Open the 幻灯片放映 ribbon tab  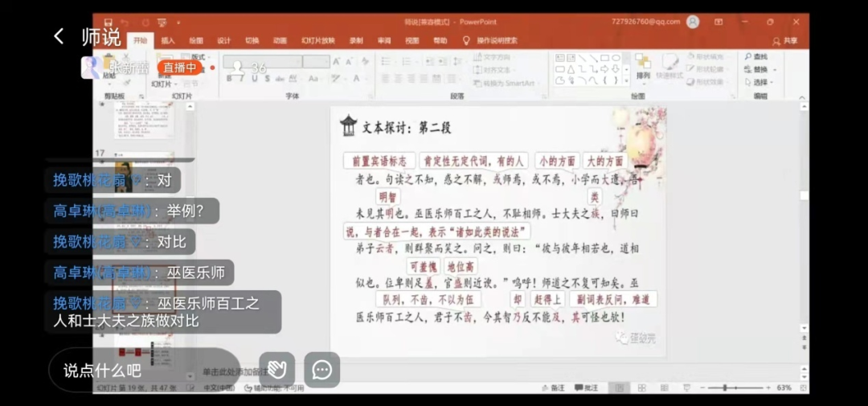pyautogui.click(x=318, y=40)
